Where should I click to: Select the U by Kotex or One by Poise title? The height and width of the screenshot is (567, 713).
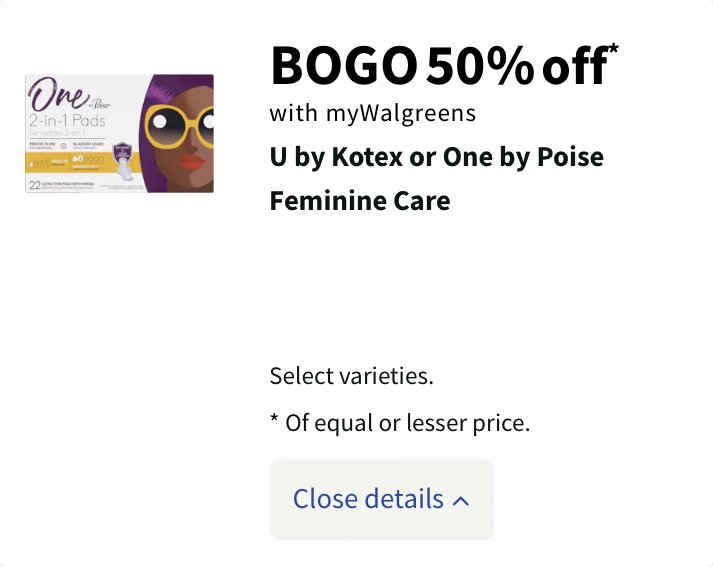coord(437,157)
